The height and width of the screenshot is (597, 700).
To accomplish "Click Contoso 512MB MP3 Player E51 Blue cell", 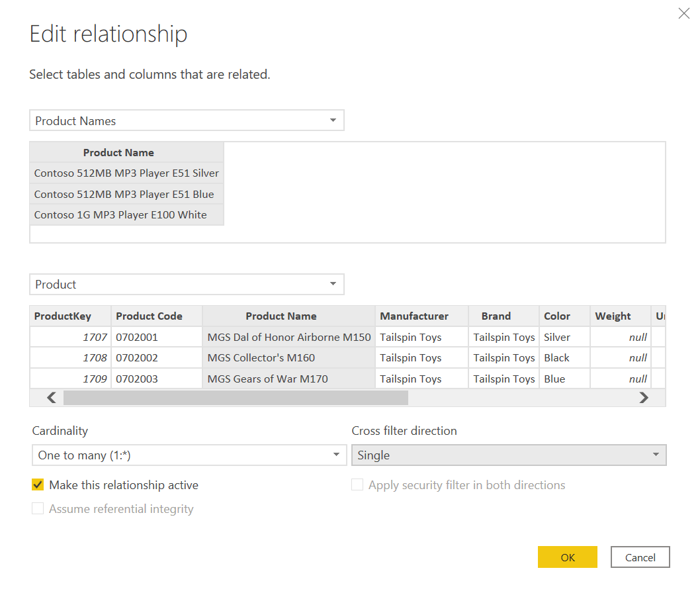I will 126,194.
